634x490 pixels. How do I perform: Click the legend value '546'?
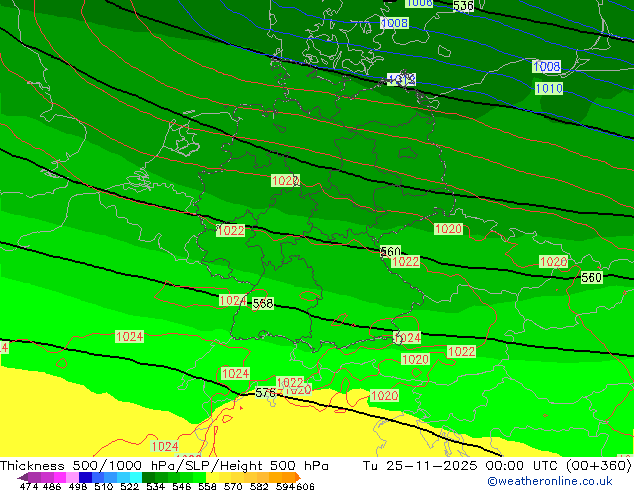182,486
